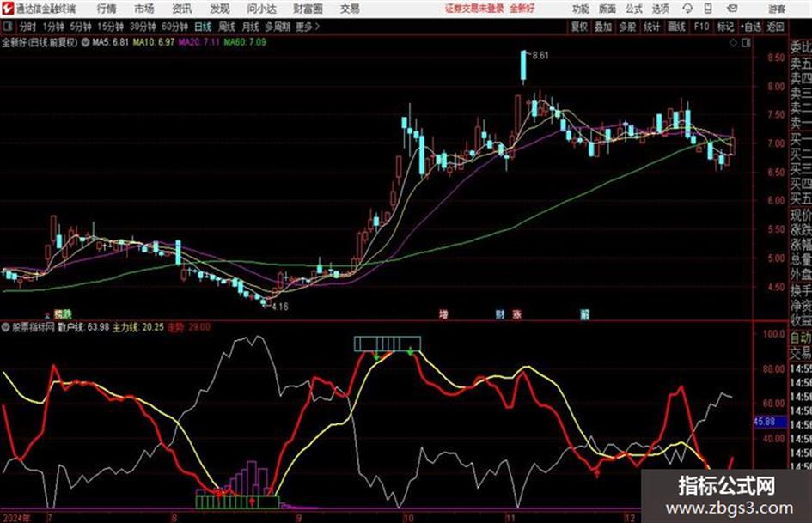This screenshot has width=812, height=523.
Task: Open the 交易 menu
Action: coord(350,9)
